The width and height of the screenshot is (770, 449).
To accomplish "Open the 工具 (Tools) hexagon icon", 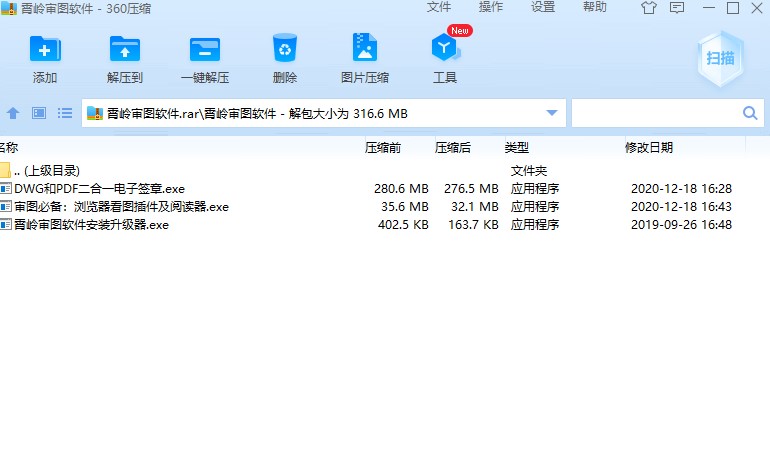I will tap(445, 48).
